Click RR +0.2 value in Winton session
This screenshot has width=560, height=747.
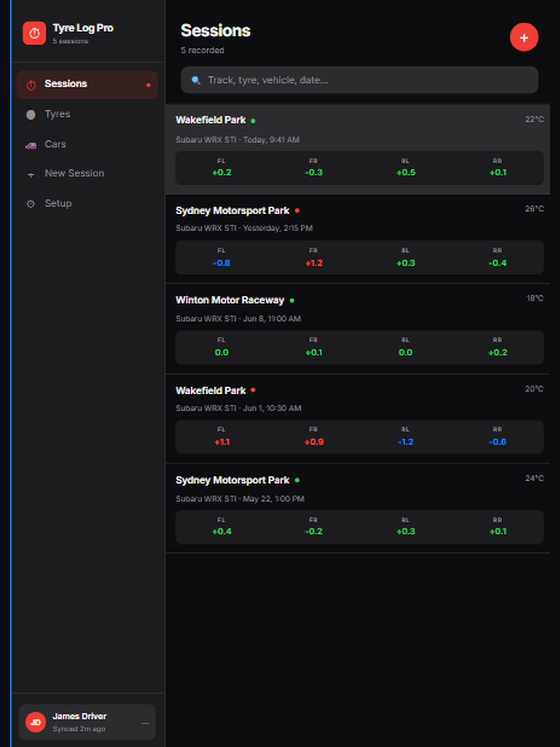pyautogui.click(x=498, y=353)
